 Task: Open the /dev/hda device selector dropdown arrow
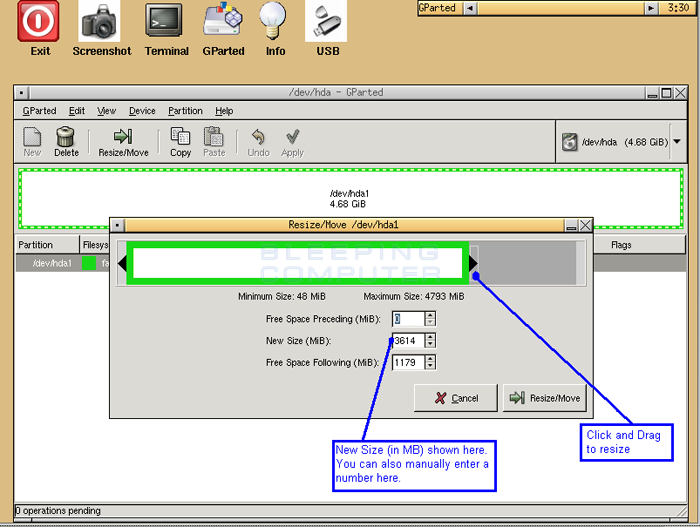677,142
